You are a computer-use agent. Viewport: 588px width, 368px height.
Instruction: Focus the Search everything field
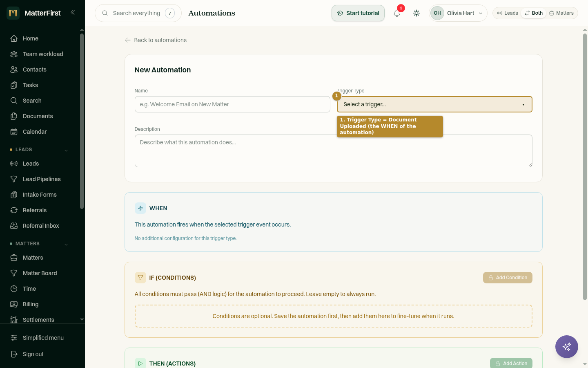pos(138,13)
